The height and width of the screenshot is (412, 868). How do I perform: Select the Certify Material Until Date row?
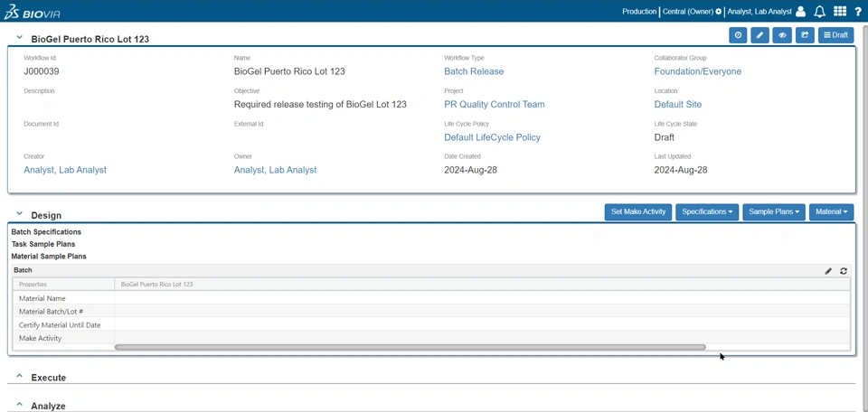coord(432,324)
